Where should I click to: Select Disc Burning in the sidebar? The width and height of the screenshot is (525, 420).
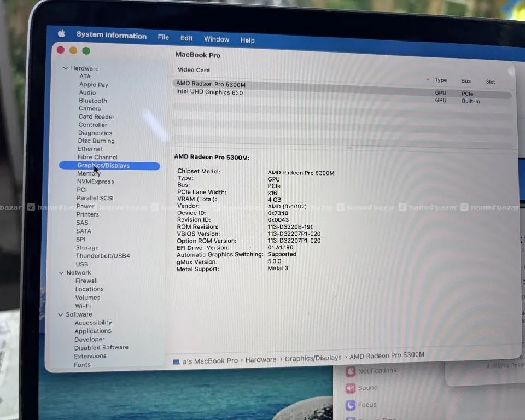tap(96, 141)
